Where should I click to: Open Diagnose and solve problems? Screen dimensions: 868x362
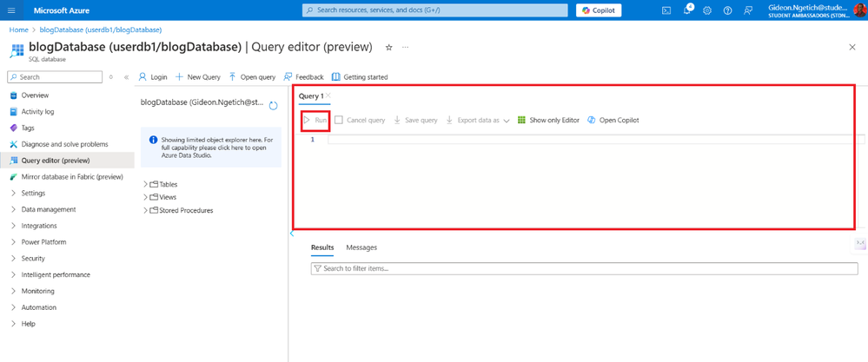click(x=64, y=144)
